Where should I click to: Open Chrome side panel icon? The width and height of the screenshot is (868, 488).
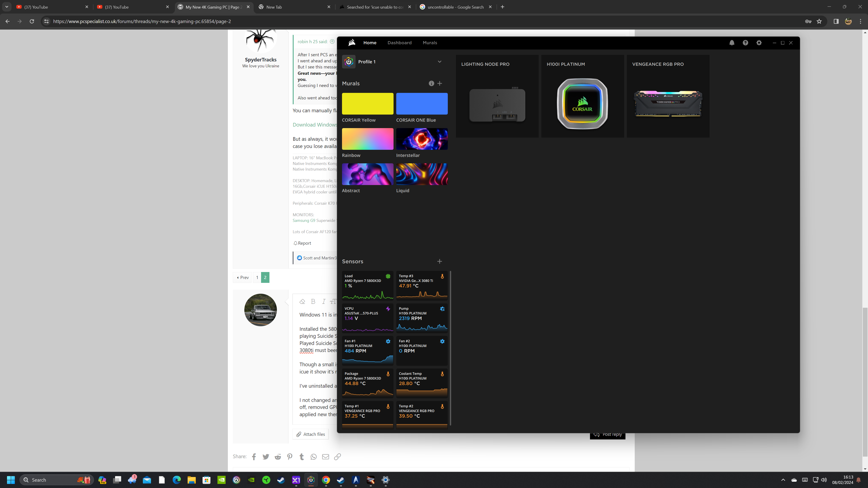(836, 21)
